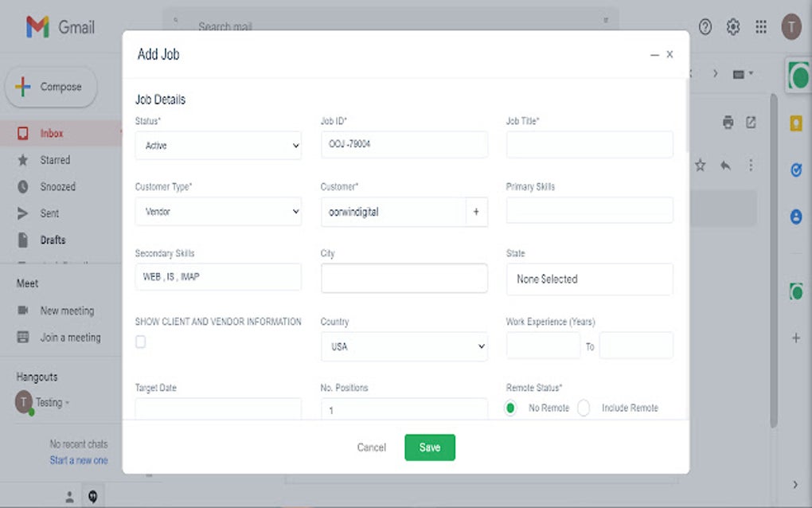The width and height of the screenshot is (812, 508).
Task: Open the Contacts side panel
Action: (797, 213)
